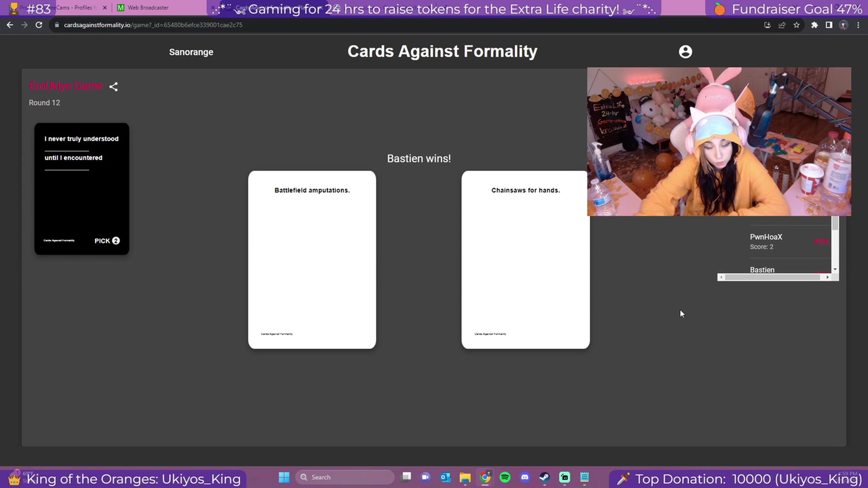Share the game with the share icon
Viewport: 868px width, 488px height.
113,87
